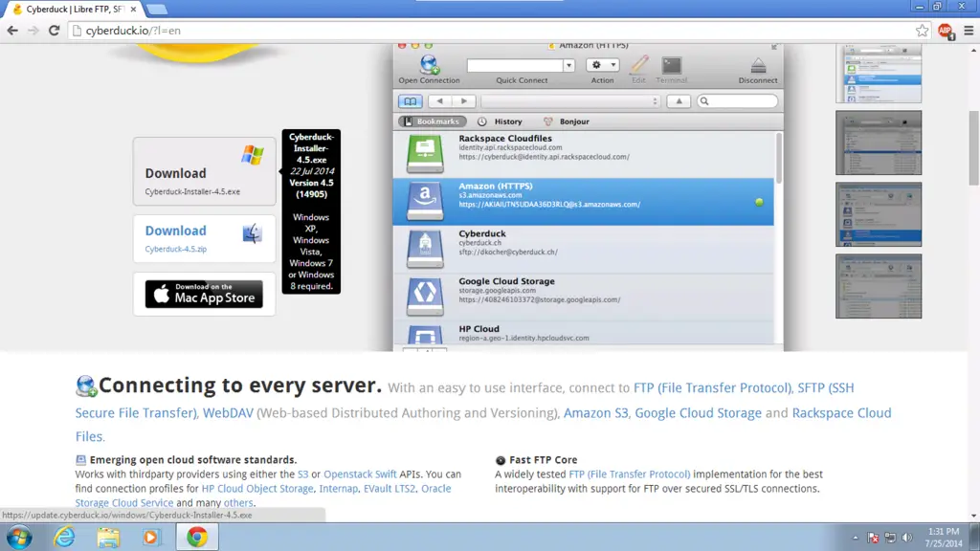Click the Action gear icon
The width and height of the screenshot is (980, 551).
click(597, 65)
